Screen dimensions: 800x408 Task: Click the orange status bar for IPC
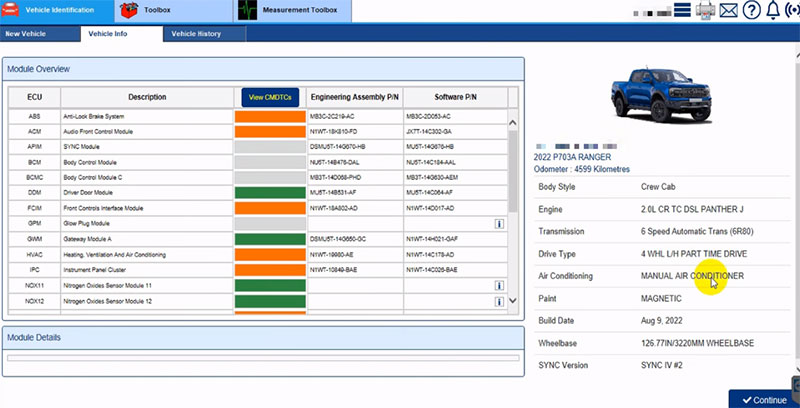pyautogui.click(x=270, y=270)
